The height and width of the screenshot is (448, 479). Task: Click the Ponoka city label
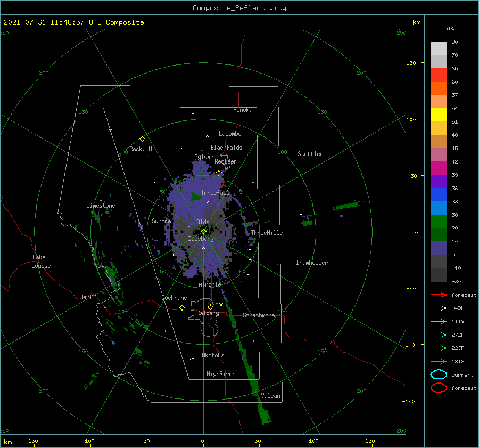click(243, 110)
